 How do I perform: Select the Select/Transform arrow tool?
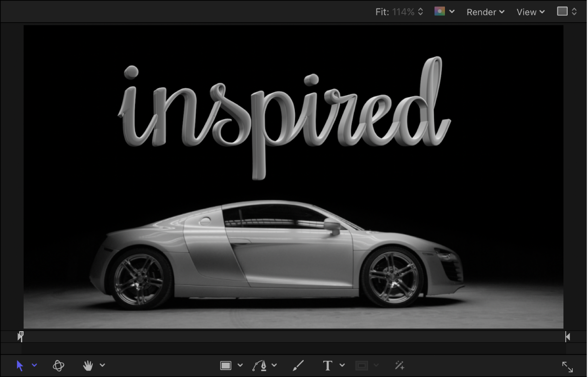[19, 365]
